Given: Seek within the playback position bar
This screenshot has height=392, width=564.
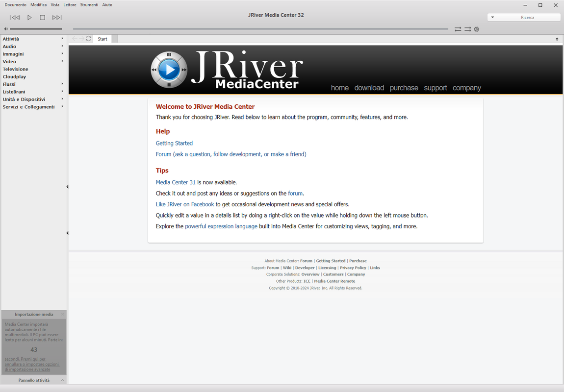Looking at the screenshot, I should pos(260,29).
